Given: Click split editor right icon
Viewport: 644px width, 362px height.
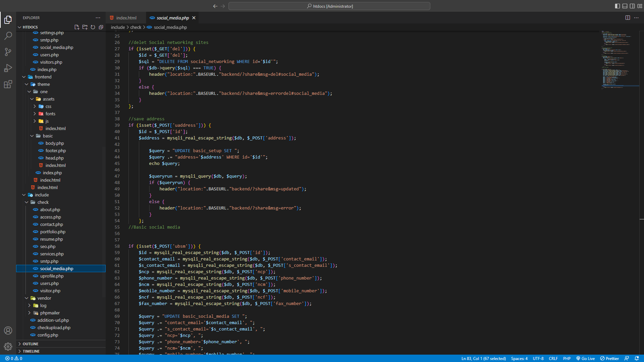Looking at the screenshot, I should pyautogui.click(x=628, y=18).
